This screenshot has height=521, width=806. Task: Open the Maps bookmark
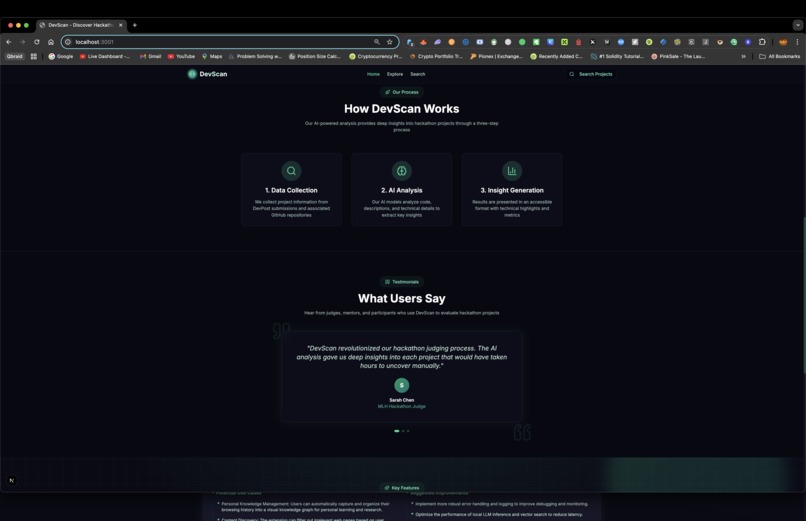tap(212, 57)
